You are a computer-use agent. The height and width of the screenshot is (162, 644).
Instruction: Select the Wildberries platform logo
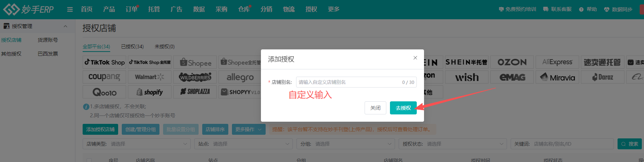tap(195, 77)
